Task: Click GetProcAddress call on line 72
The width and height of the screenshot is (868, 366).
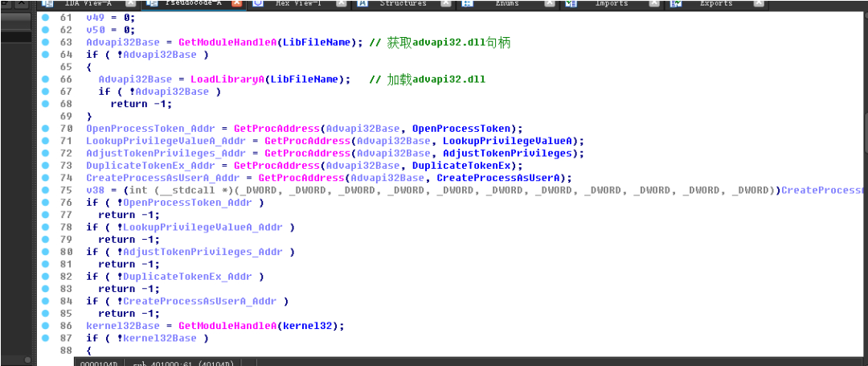Action: coord(307,153)
